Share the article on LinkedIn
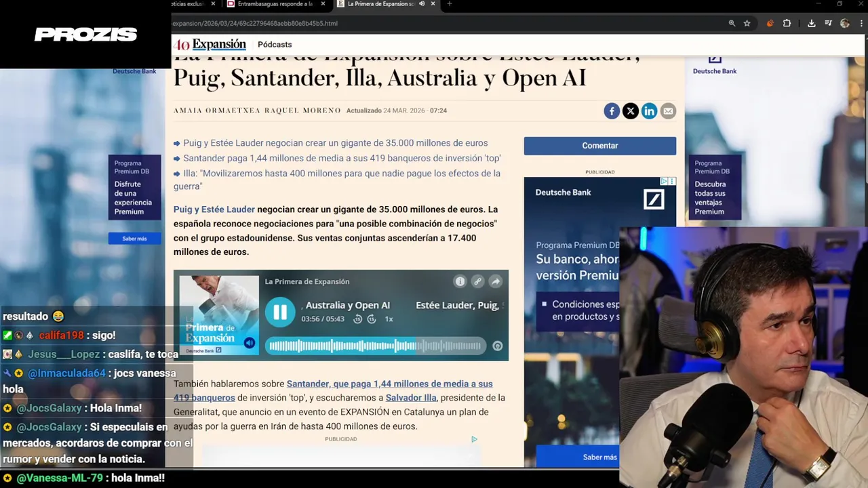The image size is (868, 488). tap(649, 111)
